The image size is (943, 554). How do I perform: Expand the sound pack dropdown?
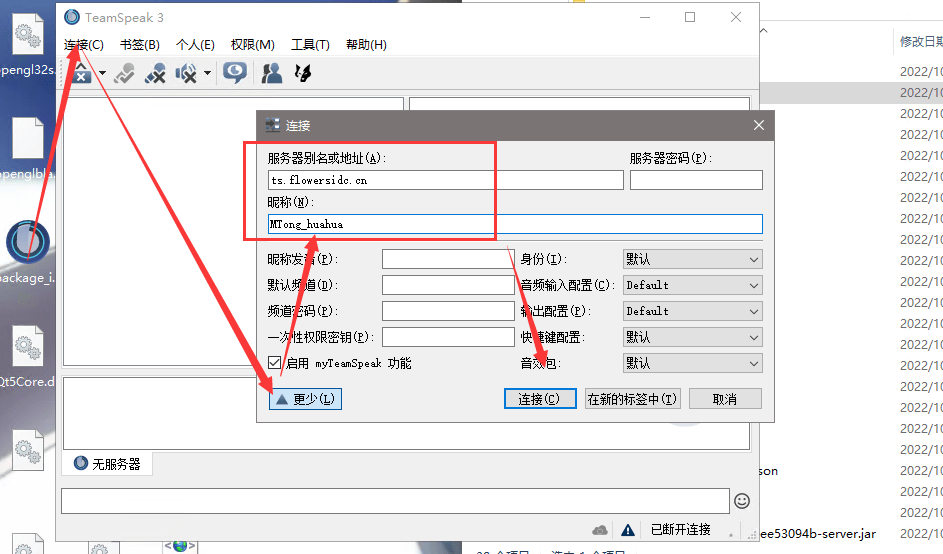pos(693,363)
